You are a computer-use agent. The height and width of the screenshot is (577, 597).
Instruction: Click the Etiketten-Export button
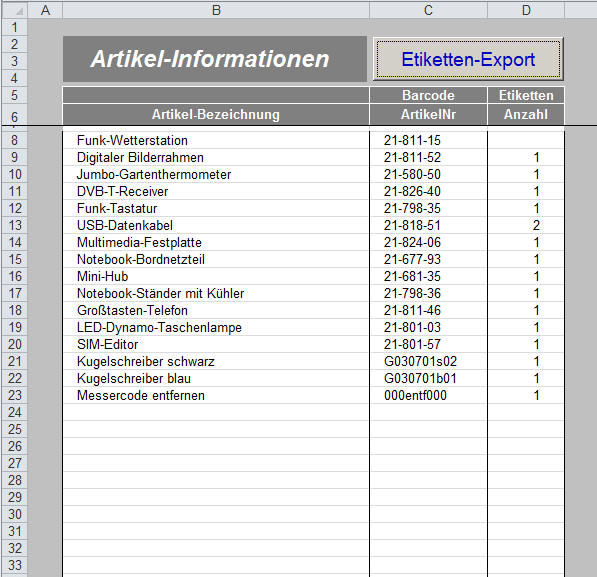point(468,59)
